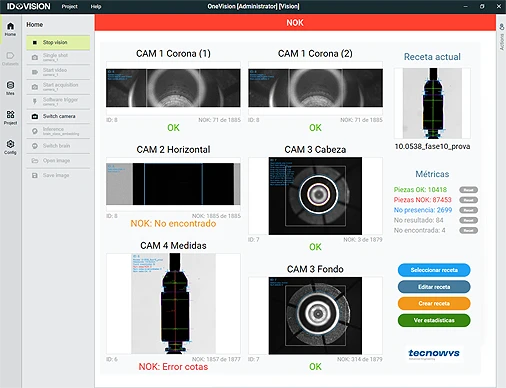Click the Home panel heading
Viewport: 506px width, 388px height.
tap(35, 25)
